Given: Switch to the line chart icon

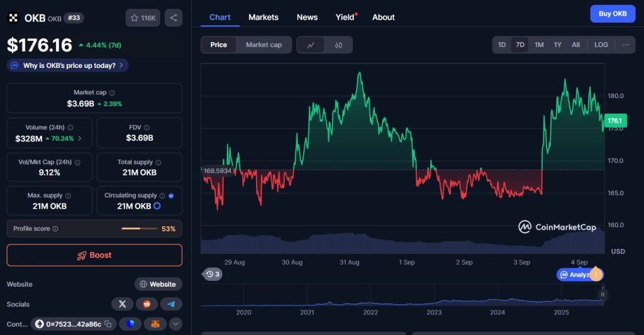Looking at the screenshot, I should click(311, 45).
